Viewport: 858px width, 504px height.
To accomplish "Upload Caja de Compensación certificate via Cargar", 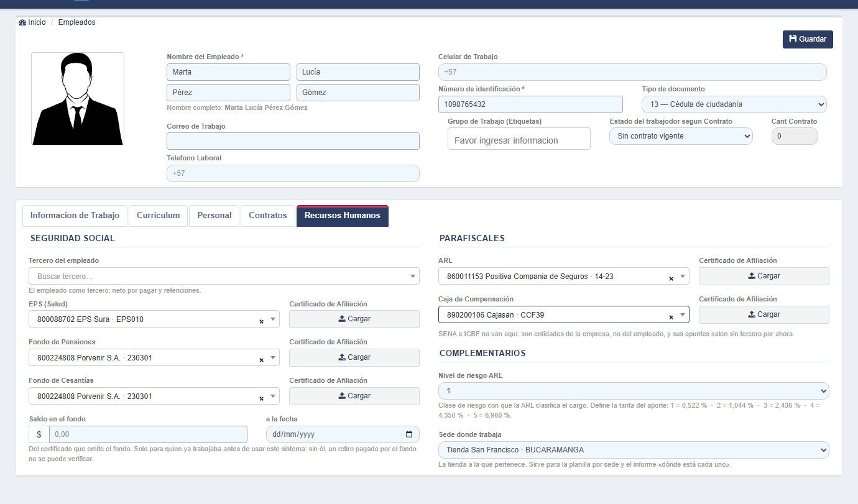I will click(x=764, y=314).
